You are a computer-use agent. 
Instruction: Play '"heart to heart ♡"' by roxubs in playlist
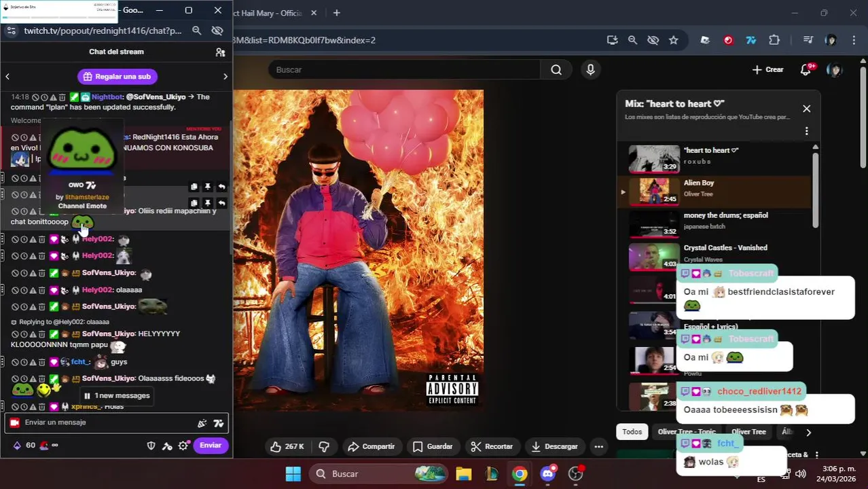tap(715, 158)
